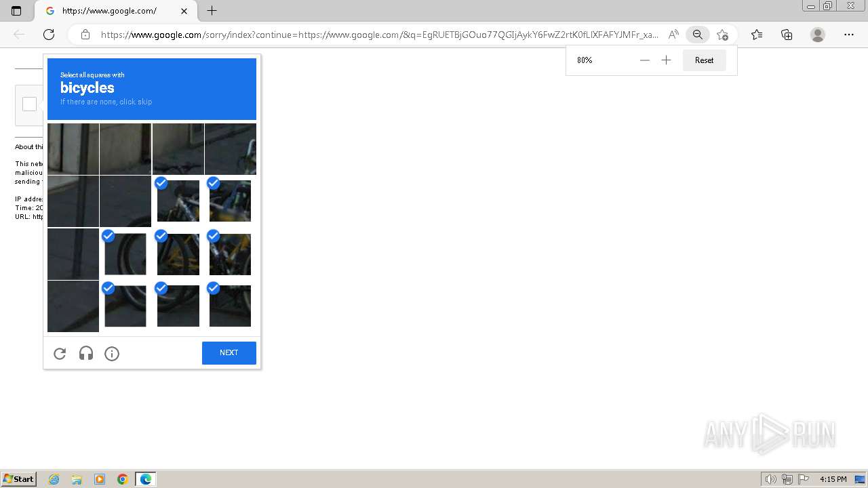Screen dimensions: 868x488
Task: Deselect the row-three fourth captcha tile
Action: click(x=231, y=253)
